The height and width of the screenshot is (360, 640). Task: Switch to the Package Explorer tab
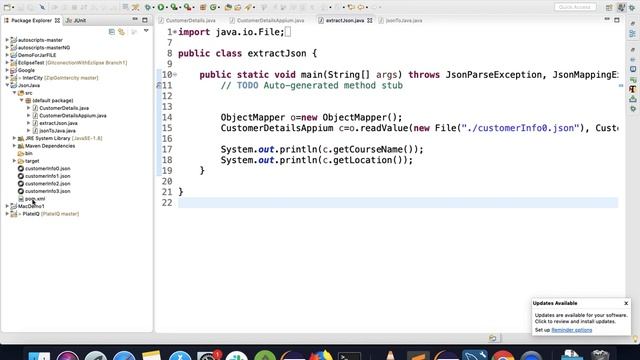pyautogui.click(x=32, y=20)
